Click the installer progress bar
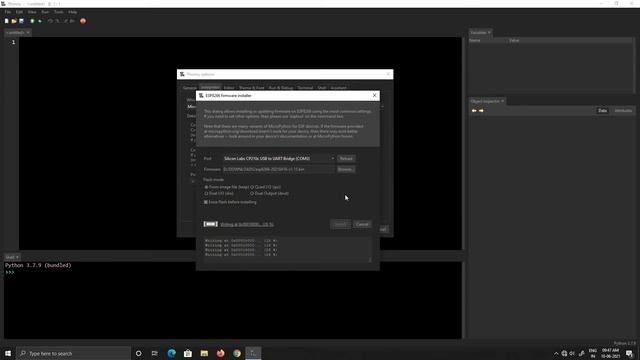Image resolution: width=640 pixels, height=360 pixels. pos(211,224)
